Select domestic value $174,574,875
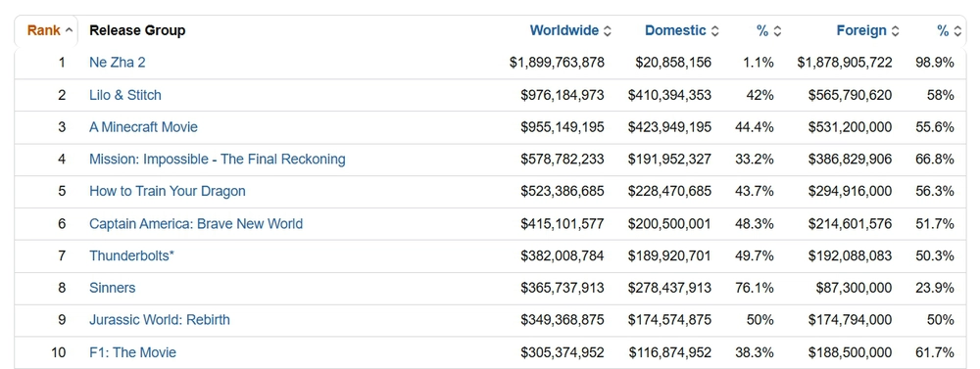This screenshot has width=980, height=369. (x=669, y=320)
